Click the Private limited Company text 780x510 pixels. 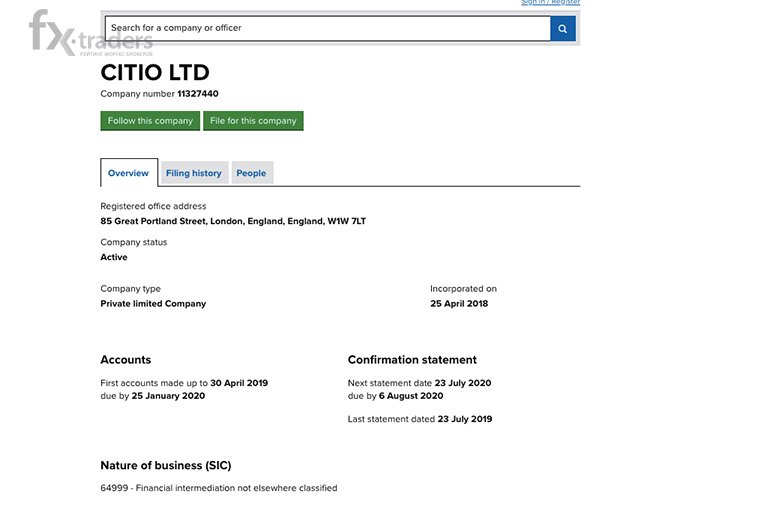pos(153,304)
